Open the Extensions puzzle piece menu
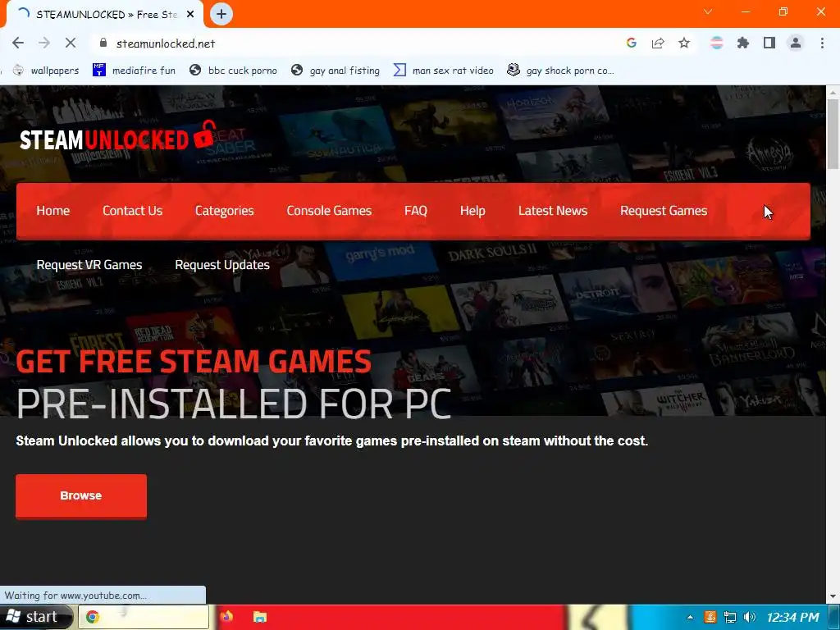This screenshot has height=630, width=840. (x=743, y=43)
